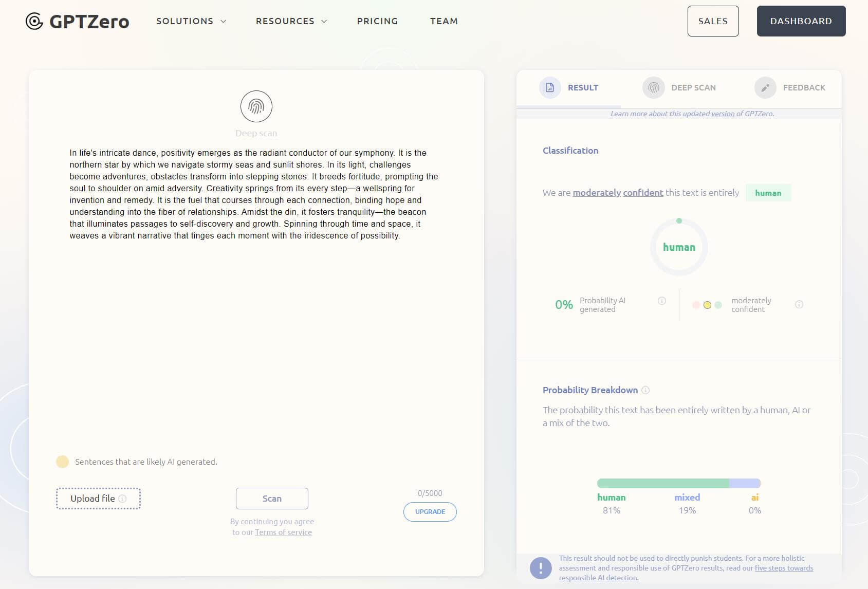The image size is (868, 589).
Task: Click the moderately confident underlined link
Action: 618,193
